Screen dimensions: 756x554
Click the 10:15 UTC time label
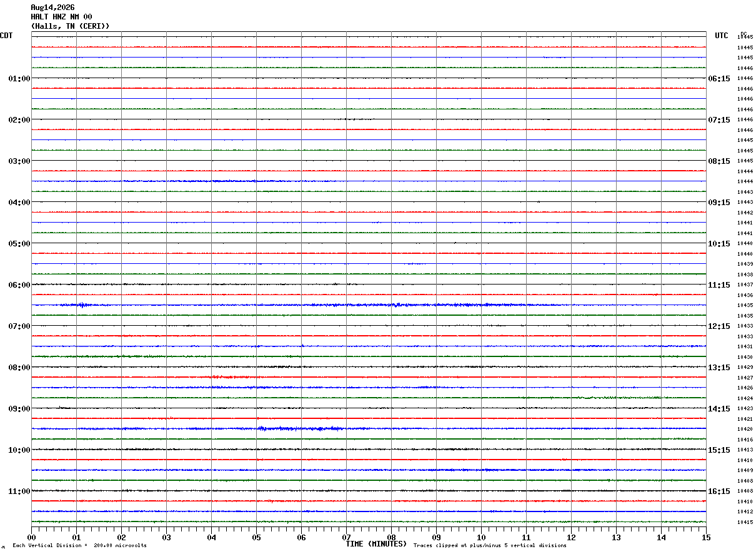[x=719, y=244]
